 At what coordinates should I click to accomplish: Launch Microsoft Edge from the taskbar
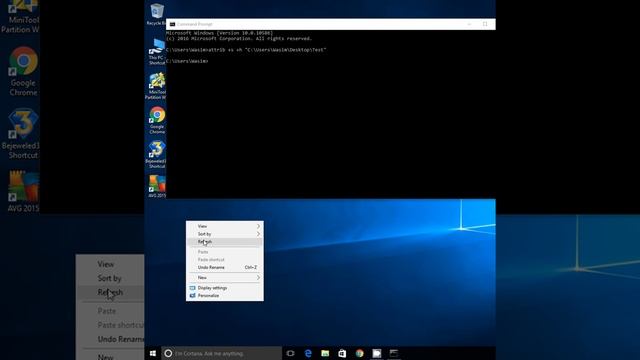(x=308, y=353)
